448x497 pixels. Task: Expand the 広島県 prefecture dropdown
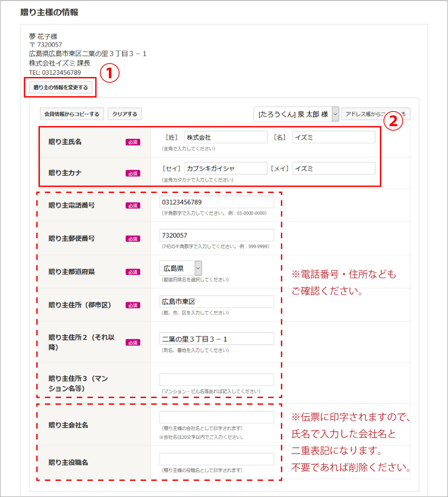point(181,269)
